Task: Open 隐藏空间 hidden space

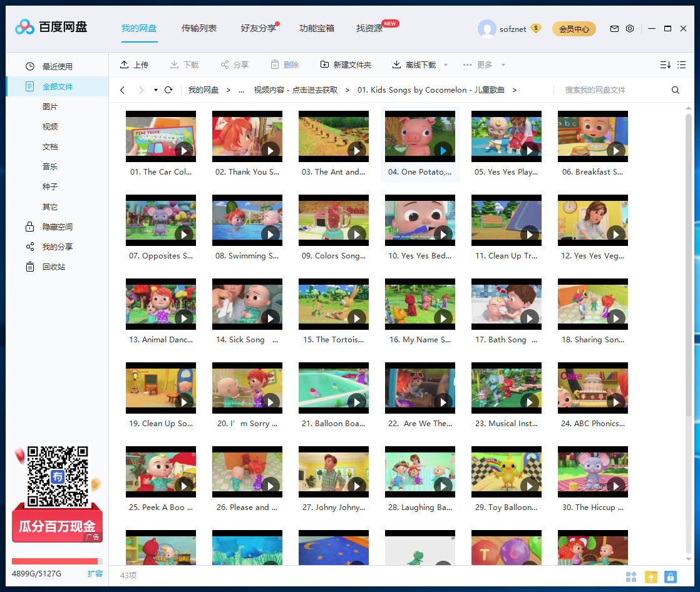Action: (57, 227)
